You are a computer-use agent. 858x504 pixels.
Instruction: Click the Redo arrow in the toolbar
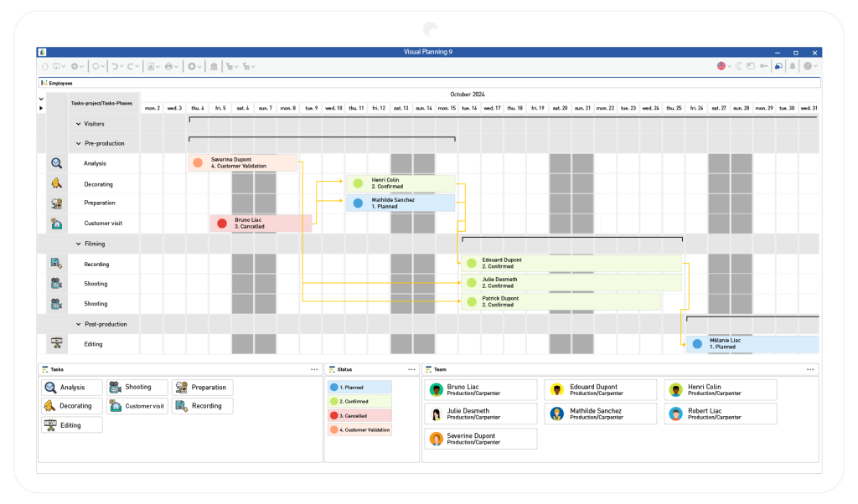(x=131, y=66)
